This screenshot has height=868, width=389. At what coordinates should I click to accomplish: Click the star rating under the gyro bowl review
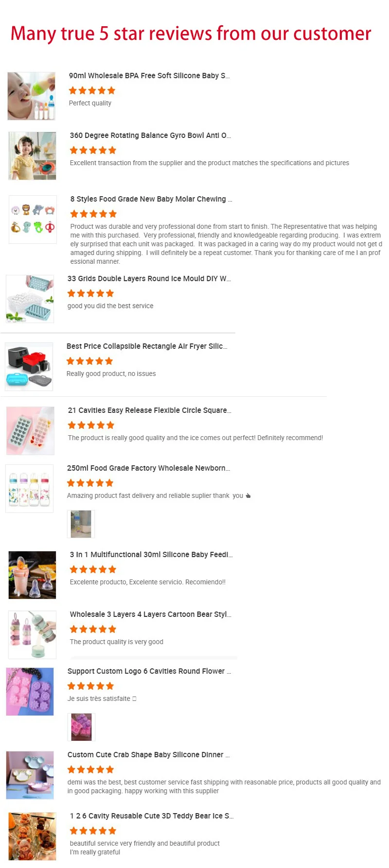[x=93, y=151]
